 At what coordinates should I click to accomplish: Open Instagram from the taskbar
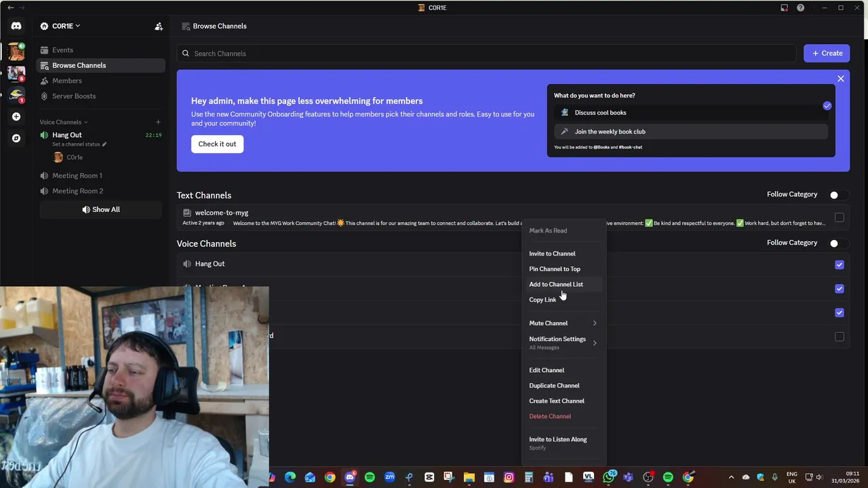[509, 478]
